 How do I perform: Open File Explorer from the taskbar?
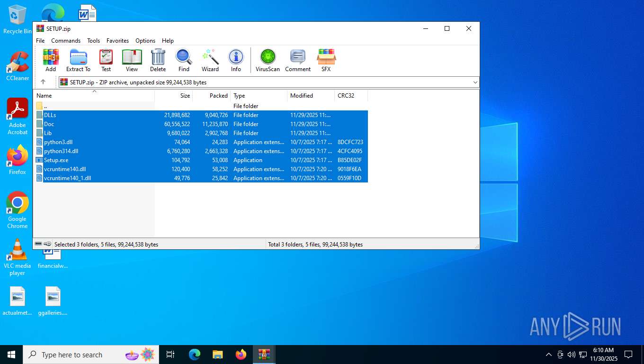pos(217,355)
